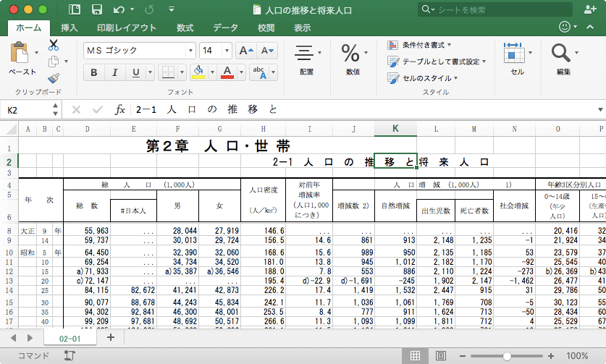Viewport: 606px width, 364px height.
Task: Open セルのスタイル cell styles
Action: [423, 78]
